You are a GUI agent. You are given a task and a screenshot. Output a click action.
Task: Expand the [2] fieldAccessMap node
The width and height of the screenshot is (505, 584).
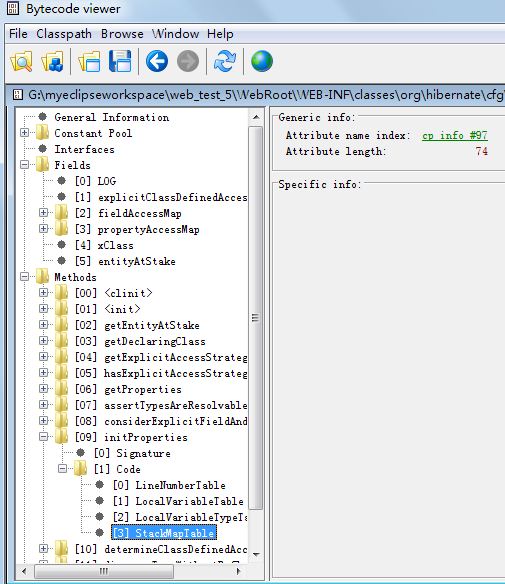pyautogui.click(x=44, y=213)
